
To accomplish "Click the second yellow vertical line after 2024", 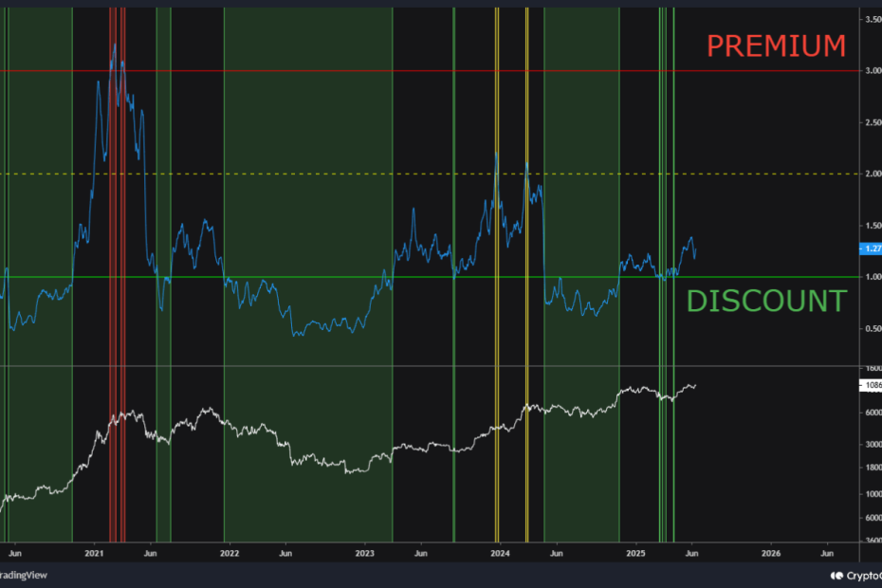I will point(528,285).
